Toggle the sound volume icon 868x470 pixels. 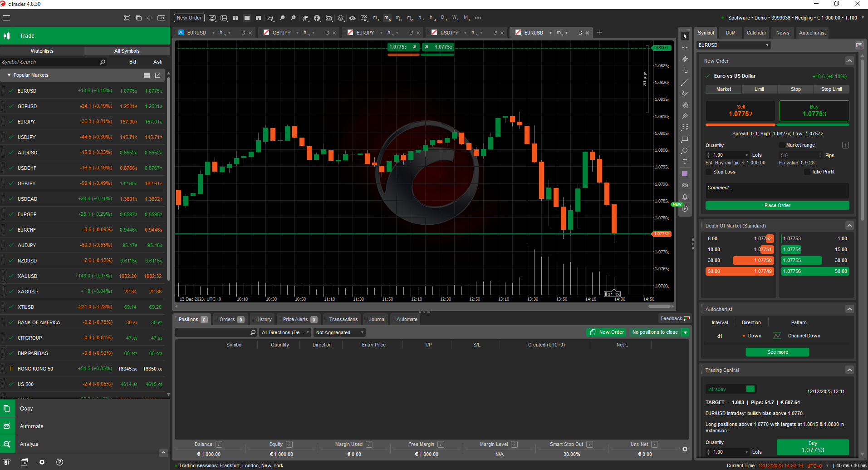coord(150,18)
